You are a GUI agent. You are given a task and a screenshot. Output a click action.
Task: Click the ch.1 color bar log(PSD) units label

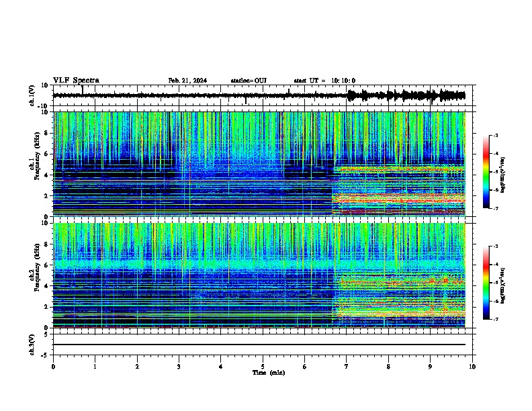point(503,175)
